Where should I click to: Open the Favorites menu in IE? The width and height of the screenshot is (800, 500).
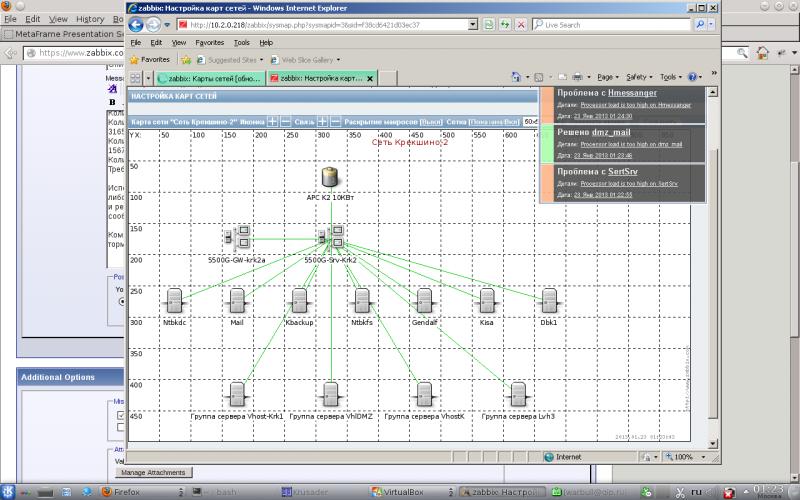tap(210, 43)
